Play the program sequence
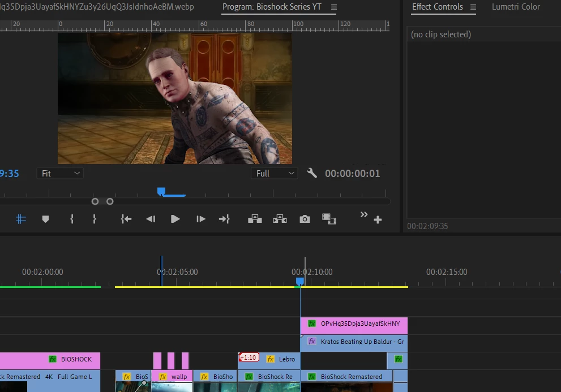561x392 pixels. [x=175, y=219]
